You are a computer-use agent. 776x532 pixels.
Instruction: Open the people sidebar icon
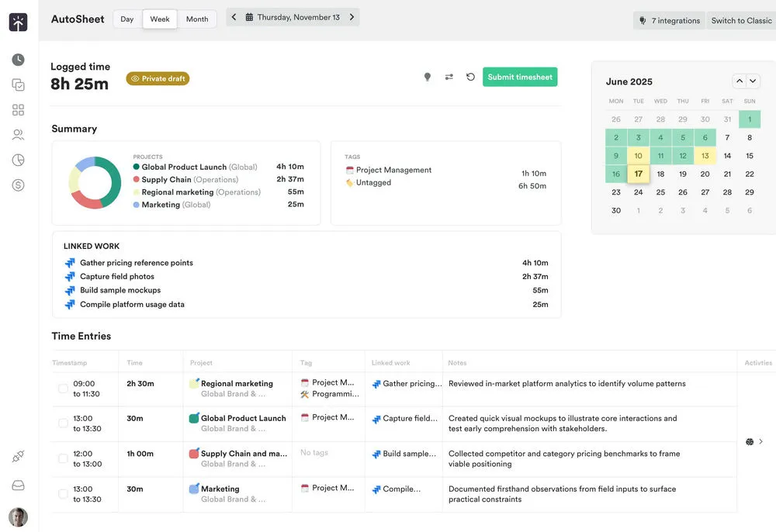point(19,134)
